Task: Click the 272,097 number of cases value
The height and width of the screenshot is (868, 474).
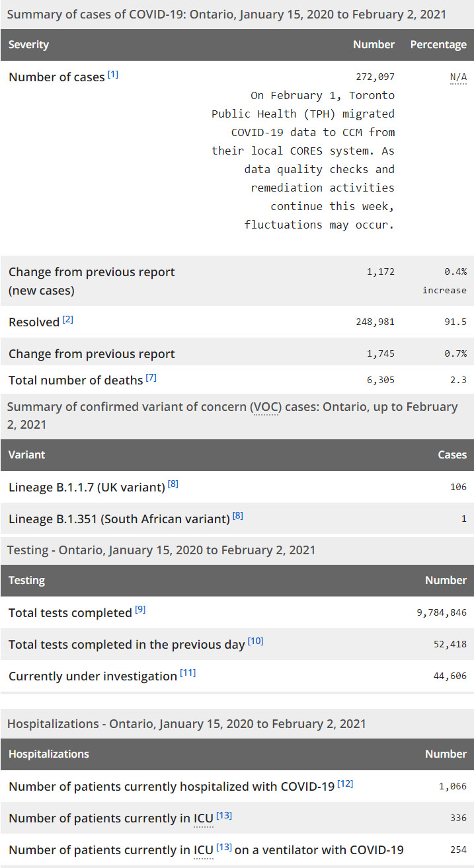Action: [x=374, y=77]
